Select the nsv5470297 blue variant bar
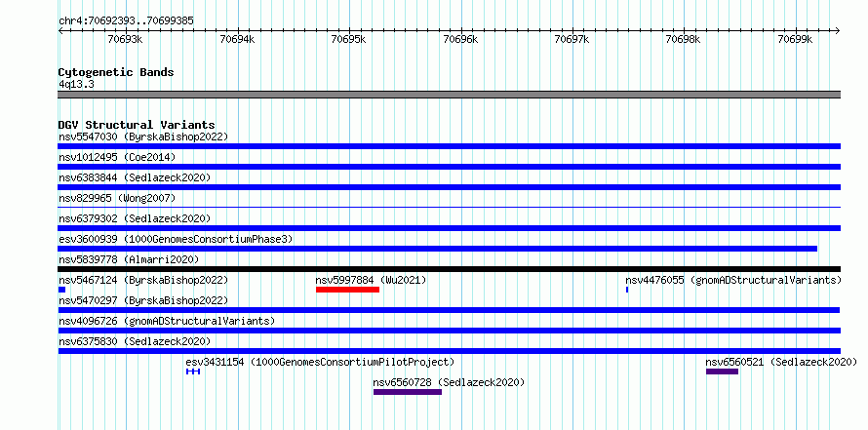Viewport: 868px width, 430px height. click(x=449, y=310)
